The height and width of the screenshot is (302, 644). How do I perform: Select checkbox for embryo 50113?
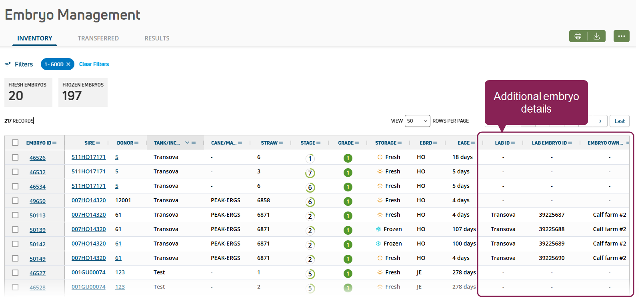tap(15, 215)
